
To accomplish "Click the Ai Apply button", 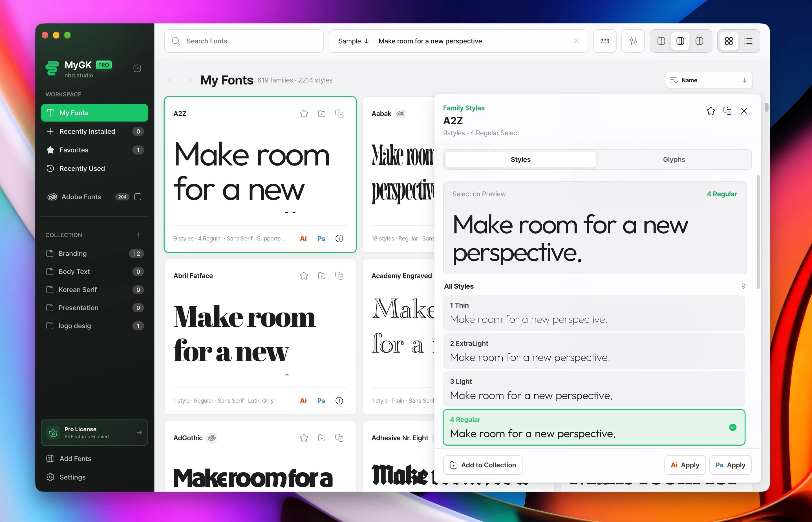I will [x=685, y=465].
